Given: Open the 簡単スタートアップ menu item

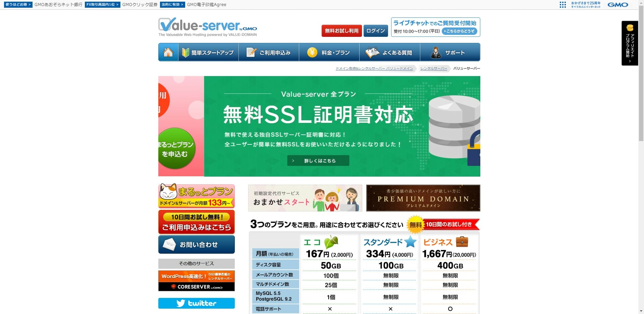Looking at the screenshot, I should pos(208,52).
